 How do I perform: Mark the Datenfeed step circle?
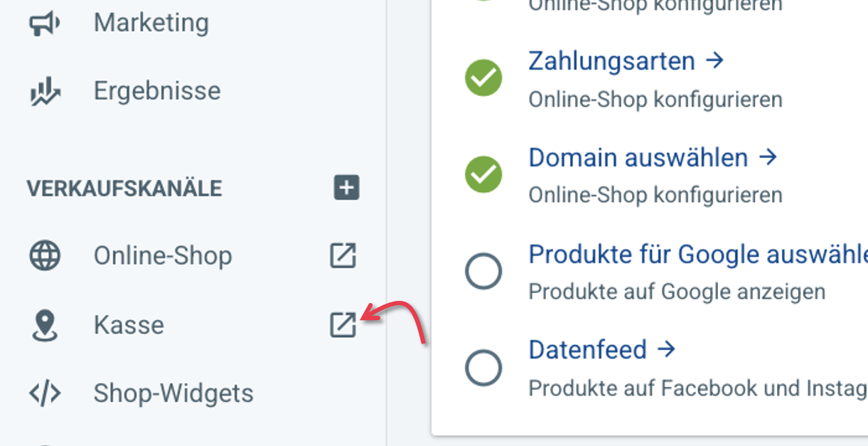pos(483,368)
